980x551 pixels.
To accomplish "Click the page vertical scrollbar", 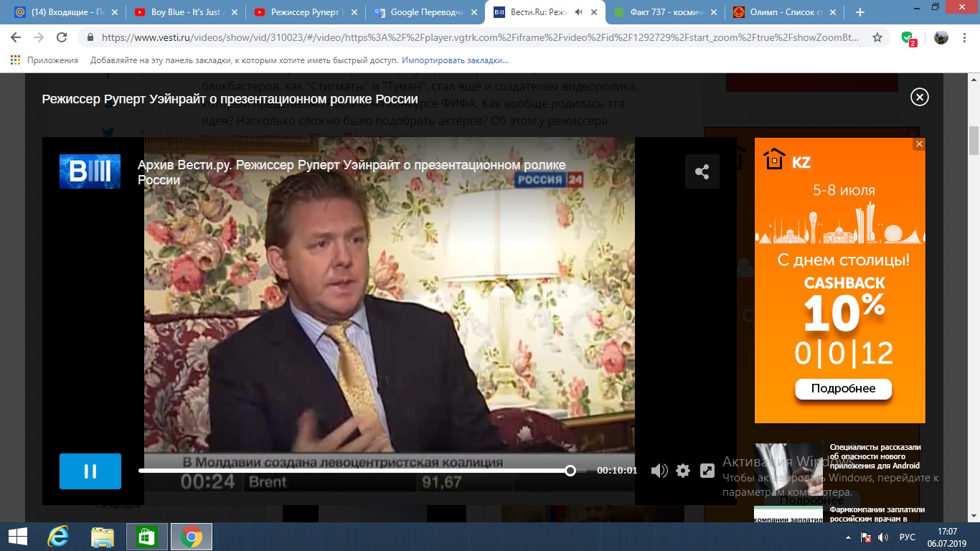I will point(974,140).
